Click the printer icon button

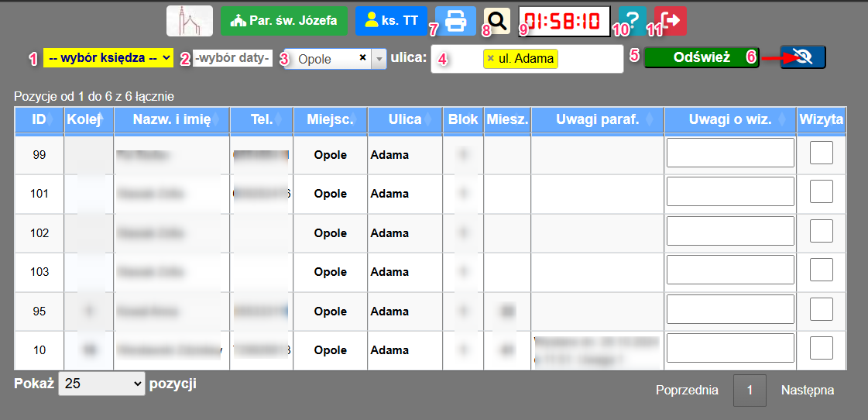point(455,21)
